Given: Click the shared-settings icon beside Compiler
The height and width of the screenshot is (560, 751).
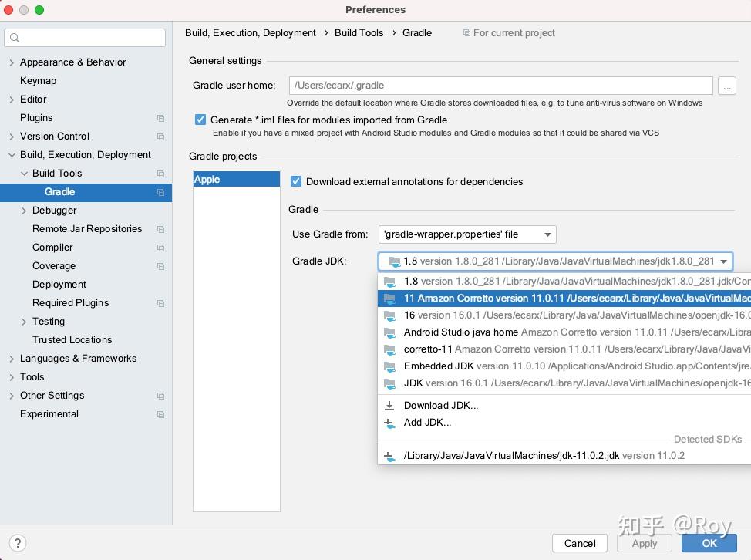Looking at the screenshot, I should click(161, 248).
